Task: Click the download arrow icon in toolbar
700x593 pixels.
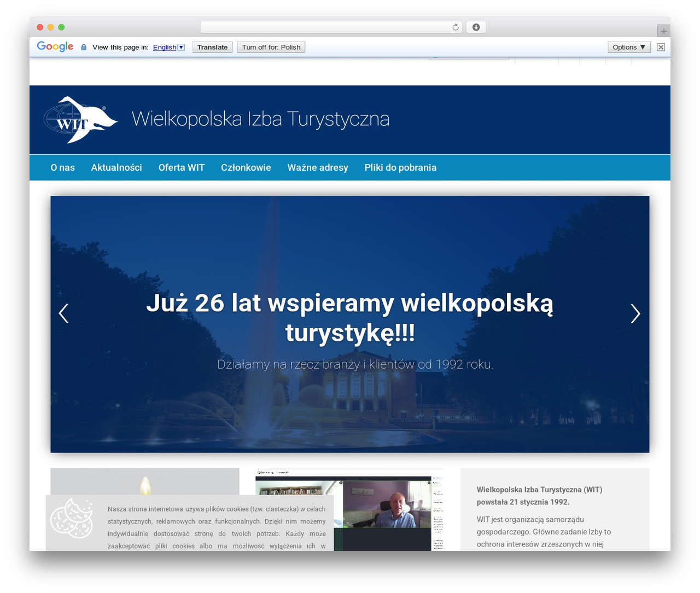Action: 476,27
